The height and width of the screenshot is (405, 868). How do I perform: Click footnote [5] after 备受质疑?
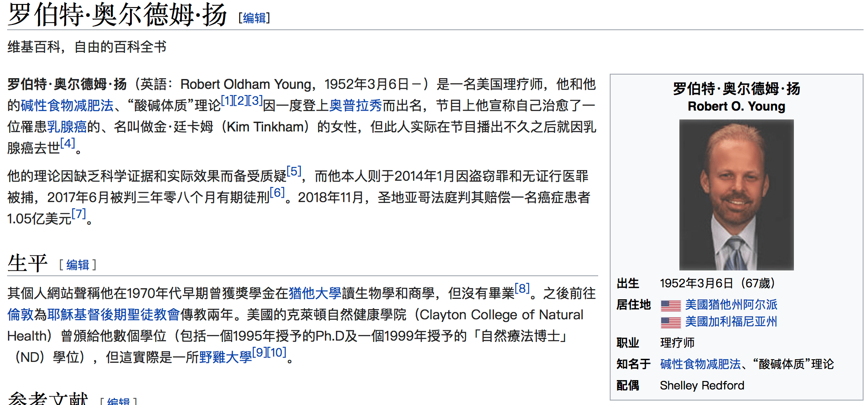pyautogui.click(x=294, y=171)
